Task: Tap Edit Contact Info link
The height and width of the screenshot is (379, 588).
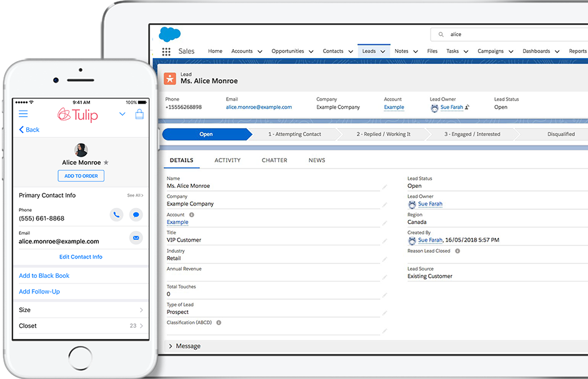Action: [x=81, y=257]
